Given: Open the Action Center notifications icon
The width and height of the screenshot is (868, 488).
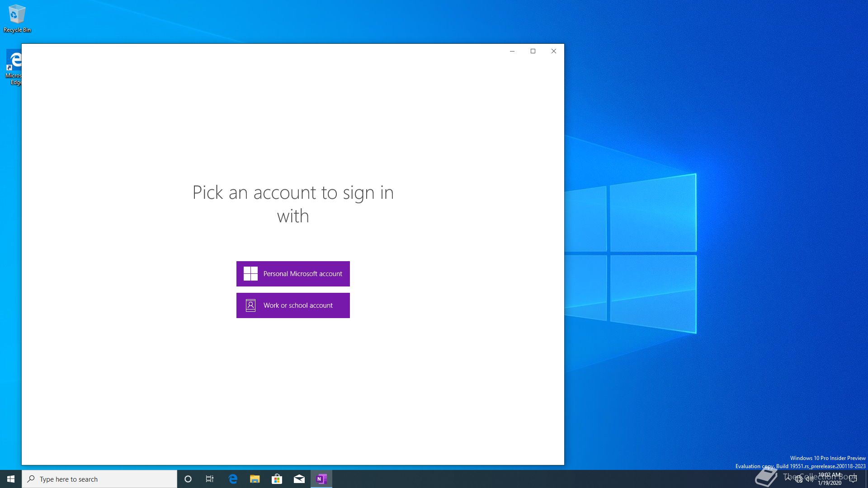Looking at the screenshot, I should click(x=853, y=479).
